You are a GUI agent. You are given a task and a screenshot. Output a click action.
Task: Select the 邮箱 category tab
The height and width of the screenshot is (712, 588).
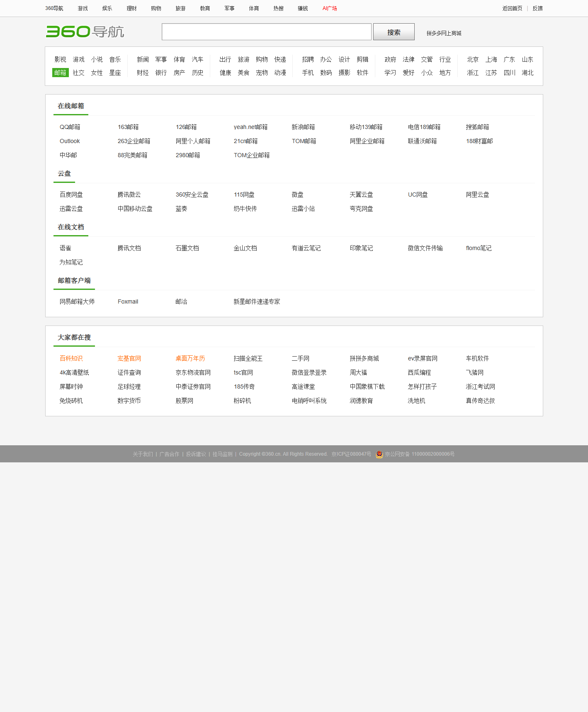pyautogui.click(x=60, y=73)
